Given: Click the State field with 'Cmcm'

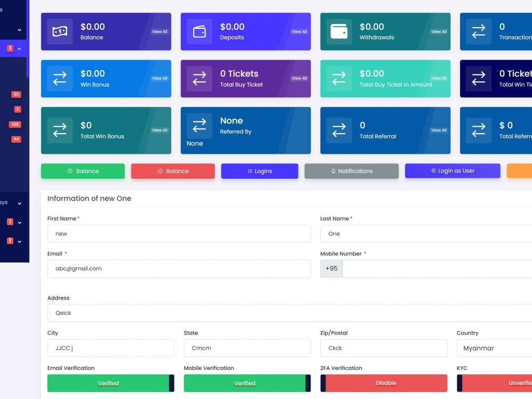Looking at the screenshot, I should pyautogui.click(x=247, y=348).
